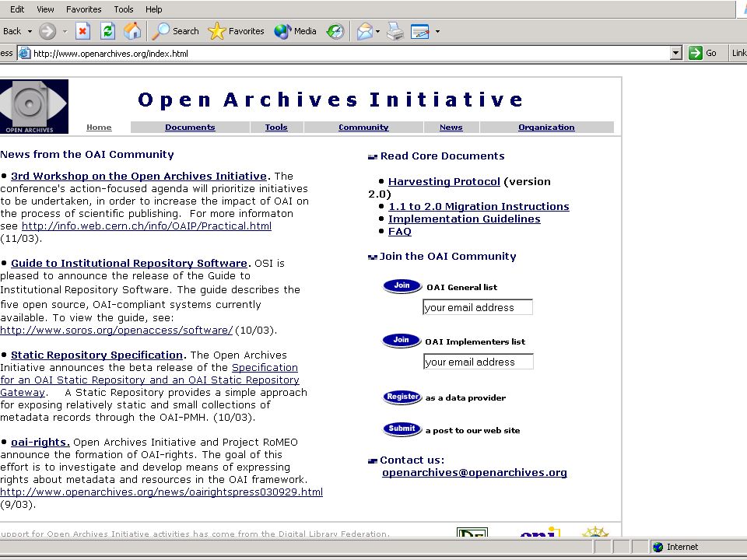
Task: Open the soros.org openaccess software link
Action: click(116, 330)
